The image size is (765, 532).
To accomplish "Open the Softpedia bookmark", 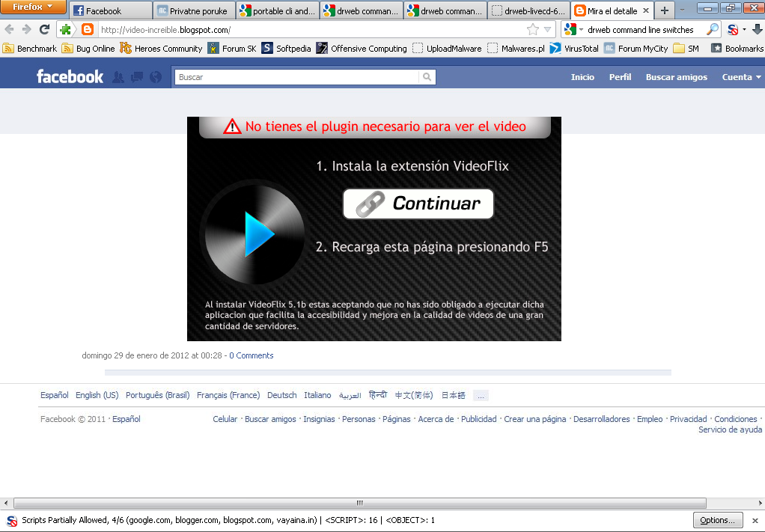I will 287,49.
